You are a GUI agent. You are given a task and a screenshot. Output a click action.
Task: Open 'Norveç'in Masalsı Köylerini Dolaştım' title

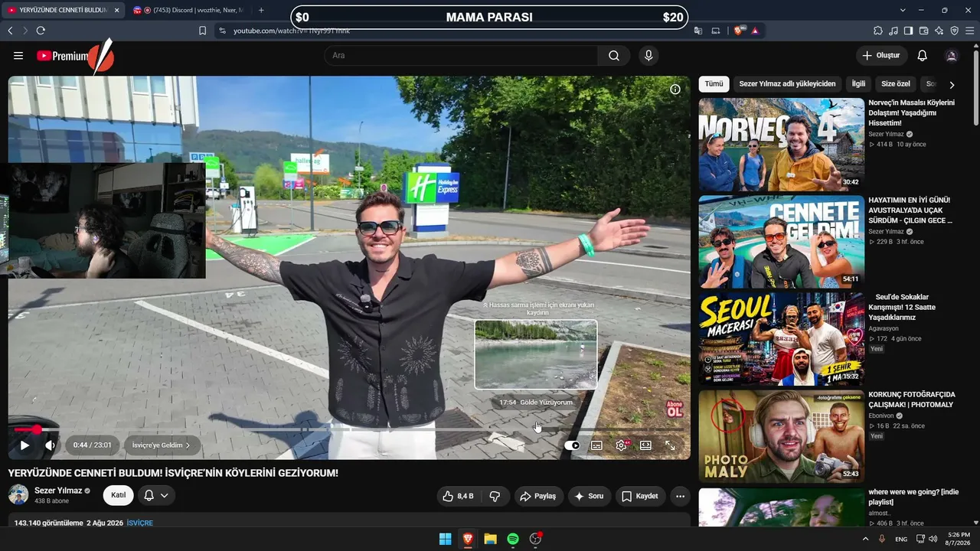(911, 112)
